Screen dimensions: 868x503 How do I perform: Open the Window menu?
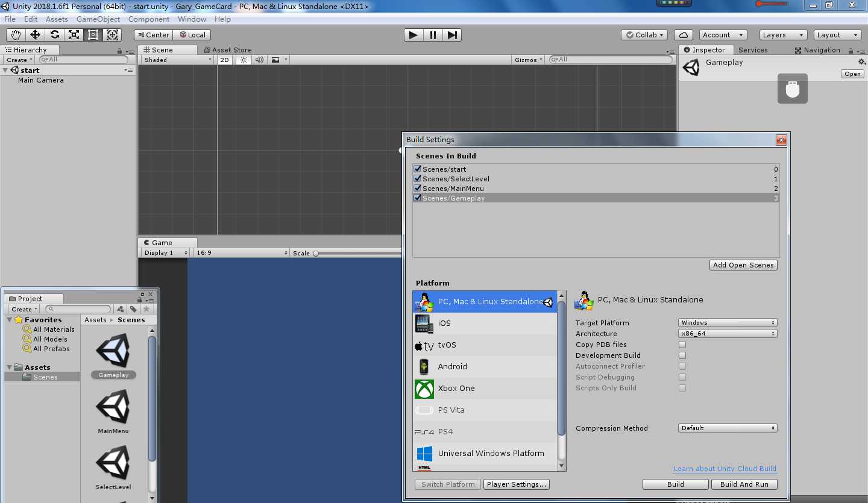192,19
